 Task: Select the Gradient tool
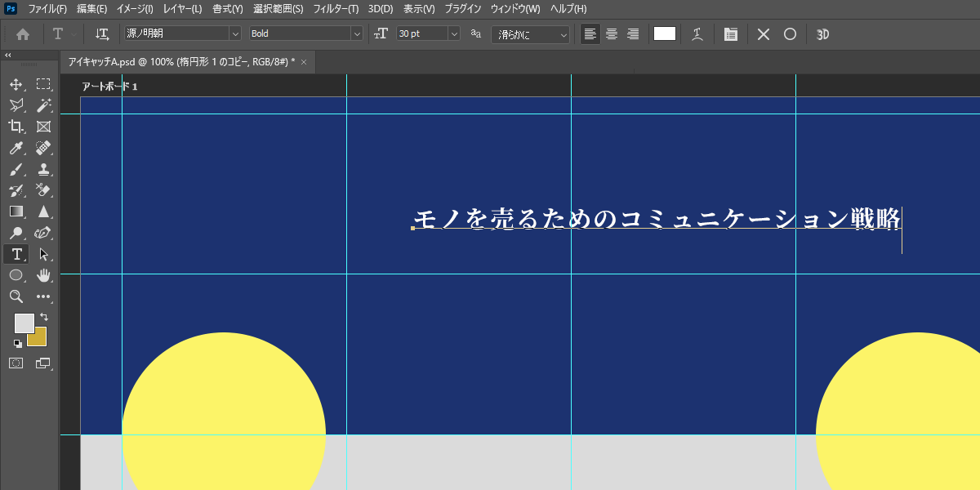click(x=16, y=212)
